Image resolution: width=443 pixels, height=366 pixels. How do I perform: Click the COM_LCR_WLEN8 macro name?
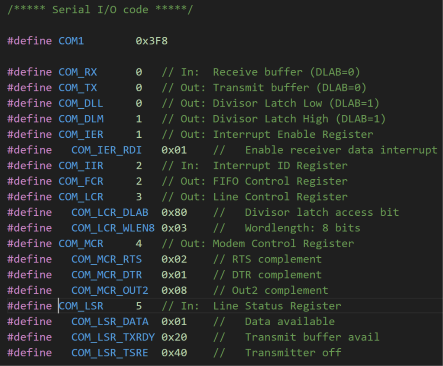pyautogui.click(x=113, y=228)
